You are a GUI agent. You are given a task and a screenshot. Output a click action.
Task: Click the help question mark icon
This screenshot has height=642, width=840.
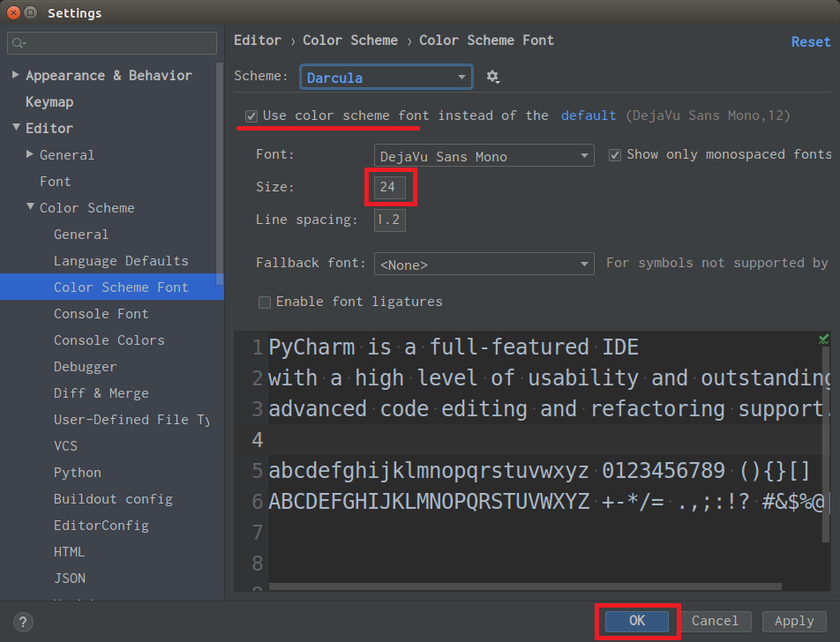(23, 622)
